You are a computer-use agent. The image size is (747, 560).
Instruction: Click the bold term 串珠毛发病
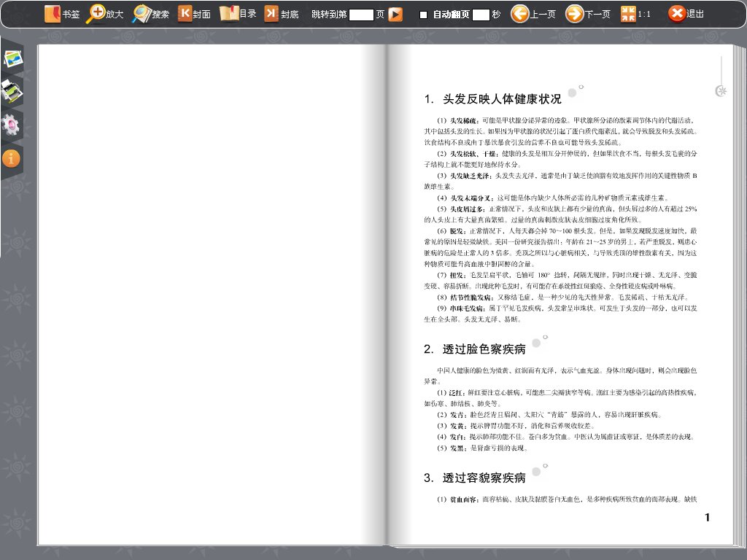(468, 308)
